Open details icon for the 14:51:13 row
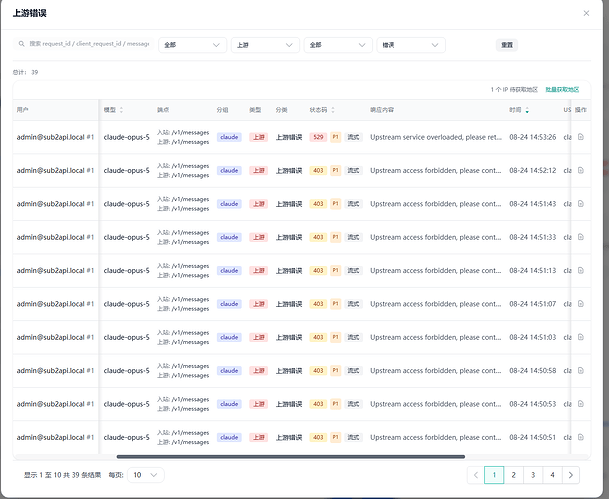609x499 pixels. [581, 270]
